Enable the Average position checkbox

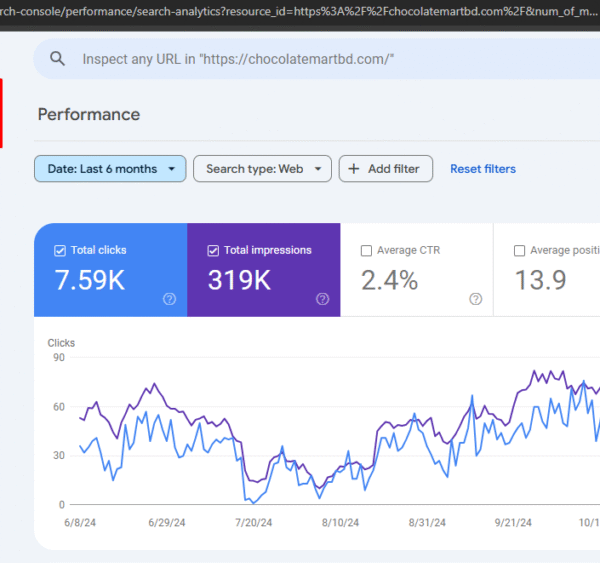tap(519, 251)
